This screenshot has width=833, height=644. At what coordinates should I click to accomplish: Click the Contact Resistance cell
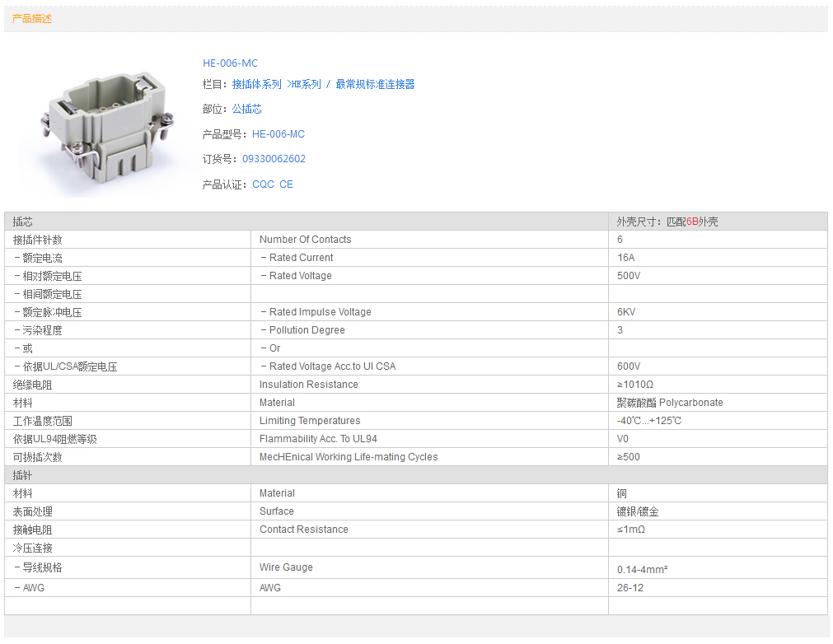tap(303, 530)
